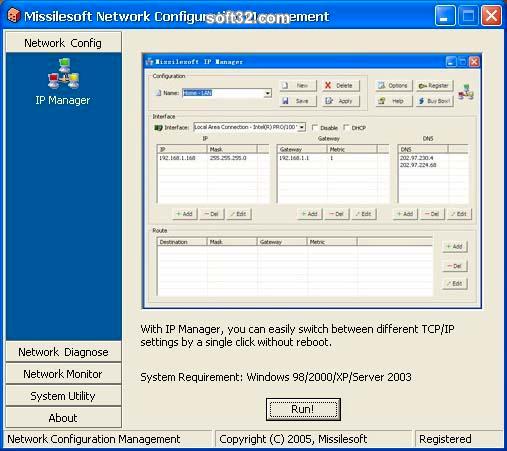This screenshot has width=507, height=451.
Task: Click status bar 'Network Configuration Management'
Action: click(94, 439)
